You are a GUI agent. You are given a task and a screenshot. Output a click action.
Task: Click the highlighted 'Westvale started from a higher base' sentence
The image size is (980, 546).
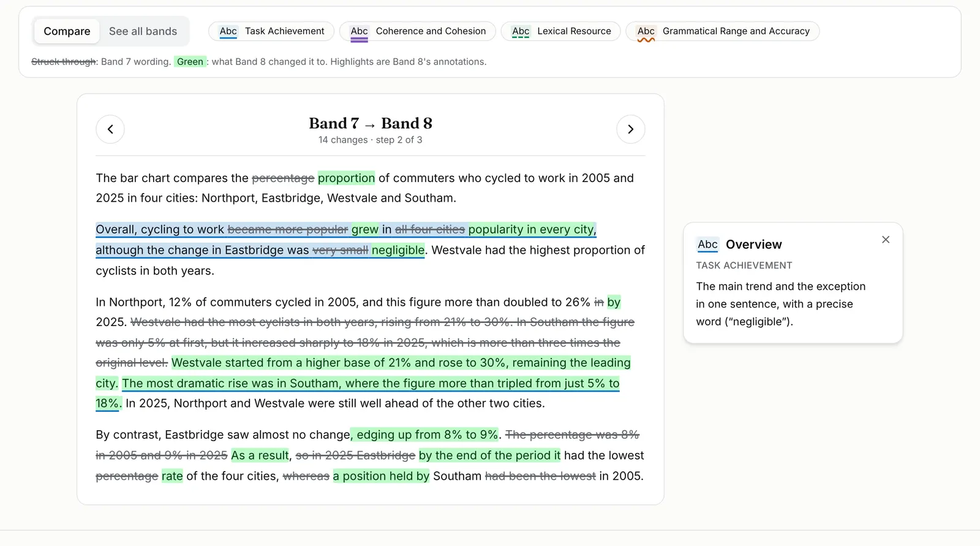(401, 363)
